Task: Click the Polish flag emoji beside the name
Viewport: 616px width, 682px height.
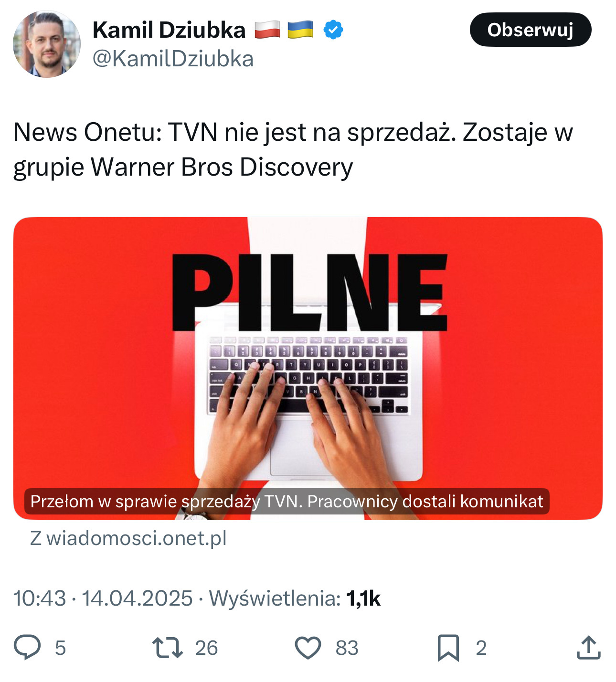Action: pos(267,30)
